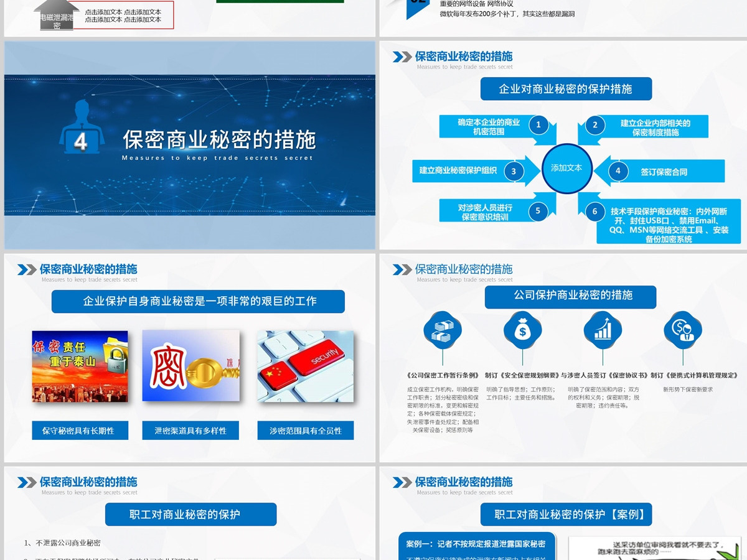Click numbered circle 5 in the measures diagram
This screenshot has height=560, width=747.
[538, 211]
